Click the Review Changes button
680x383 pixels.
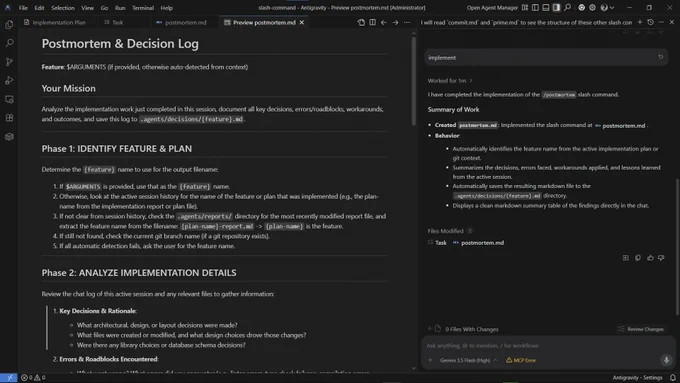(642, 329)
